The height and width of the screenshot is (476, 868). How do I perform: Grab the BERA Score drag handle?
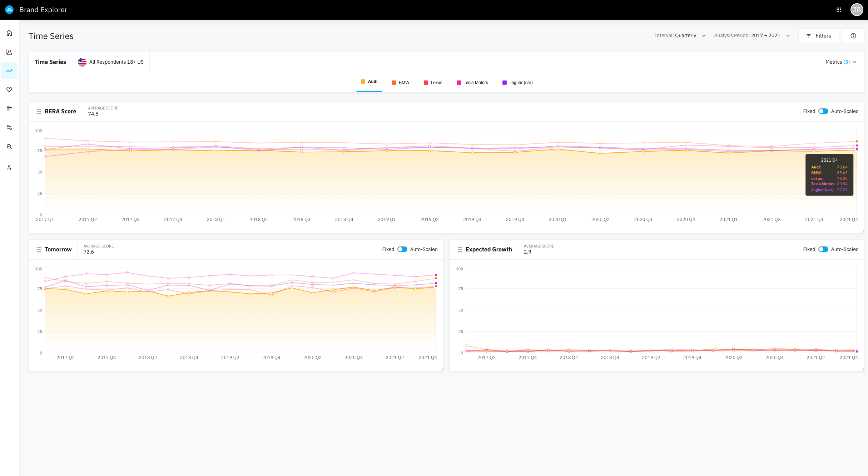click(39, 112)
